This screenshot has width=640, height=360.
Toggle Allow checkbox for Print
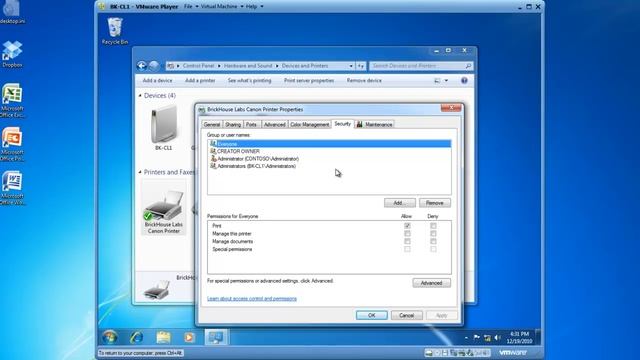[x=407, y=226]
